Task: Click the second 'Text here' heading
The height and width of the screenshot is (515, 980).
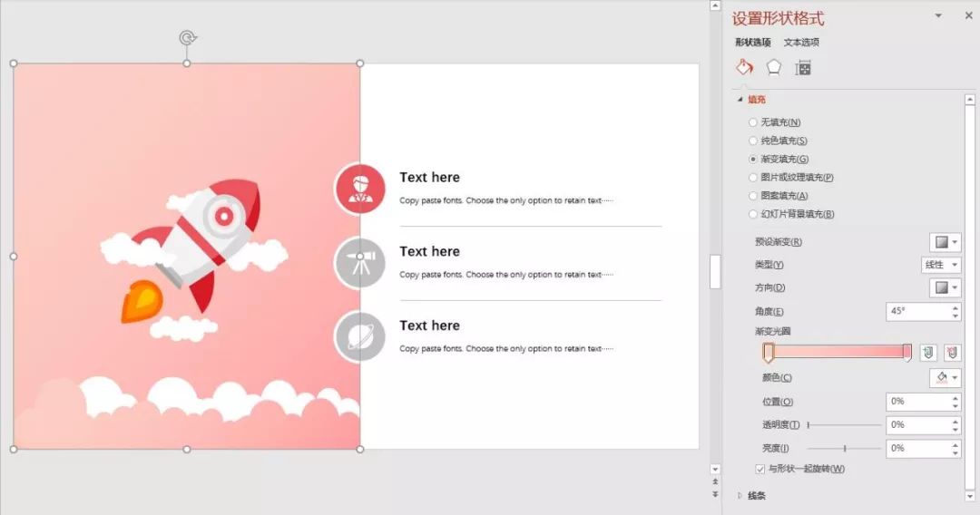Action: click(429, 251)
